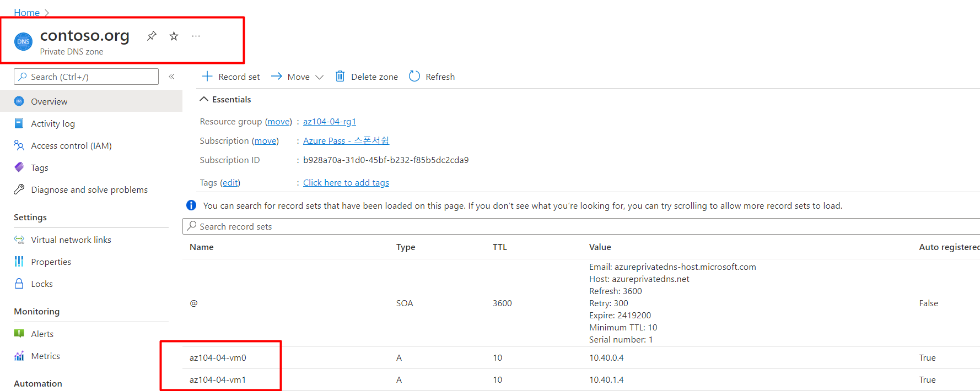Click the Metrics chart icon

click(x=19, y=356)
